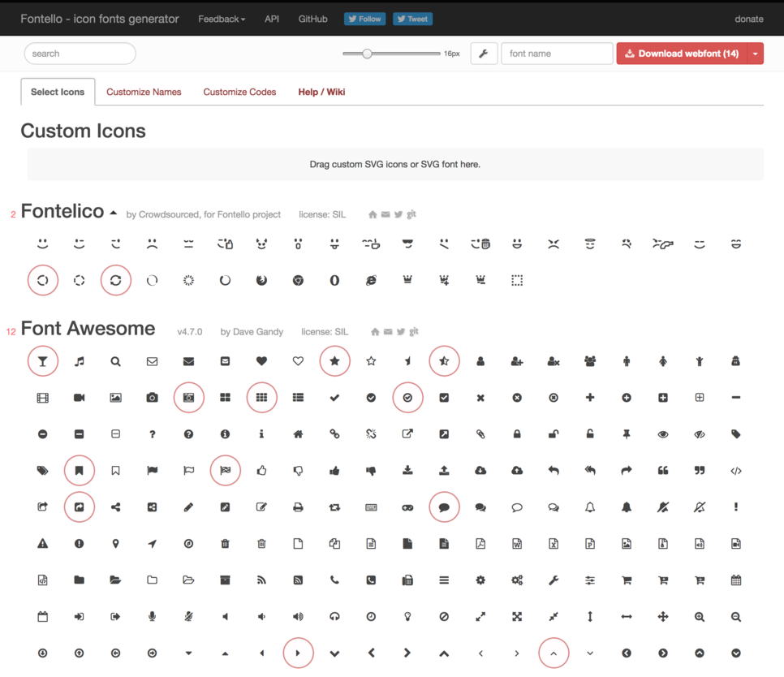784x677 pixels.
Task: Open Fontelico Twitter icon link
Action: (x=398, y=214)
